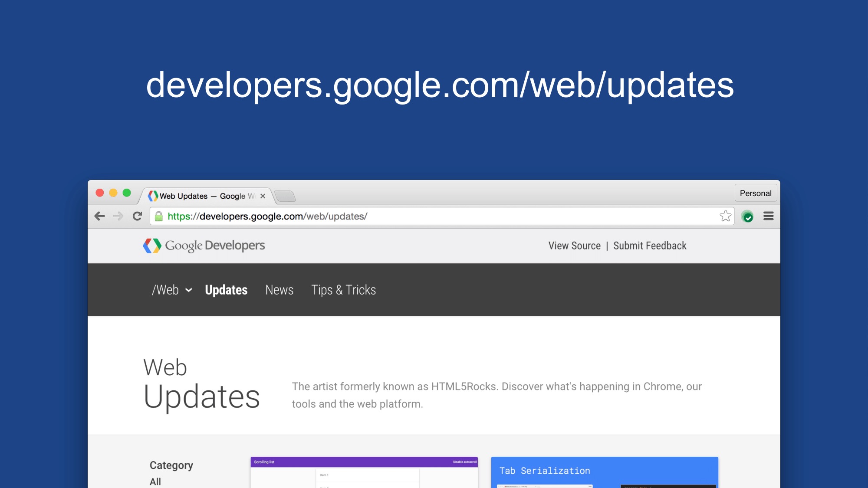Image resolution: width=868 pixels, height=488 pixels.
Task: Open Tips & Tricks section
Action: (x=343, y=290)
